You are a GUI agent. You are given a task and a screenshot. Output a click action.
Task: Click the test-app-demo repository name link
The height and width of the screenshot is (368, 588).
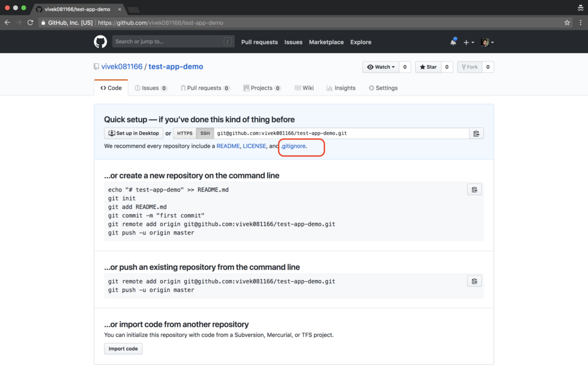point(176,67)
